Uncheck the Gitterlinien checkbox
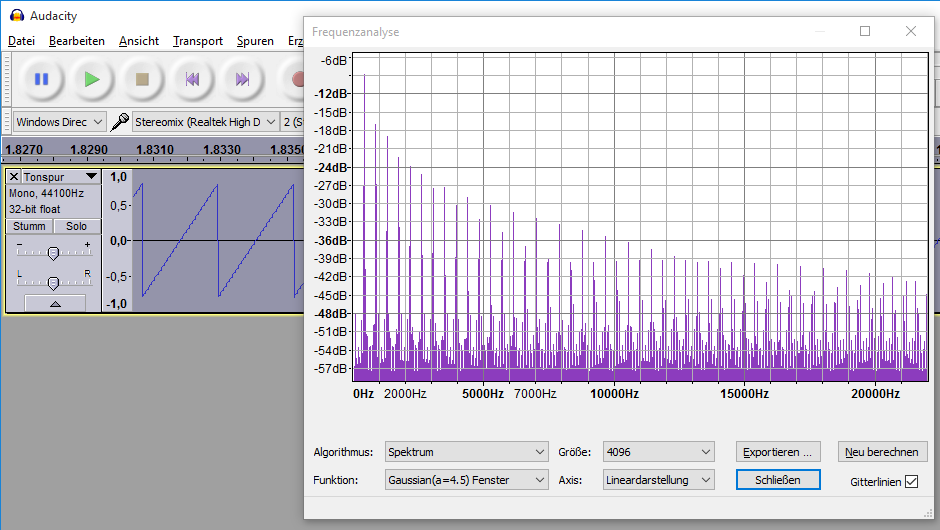940x530 pixels. 911,482
